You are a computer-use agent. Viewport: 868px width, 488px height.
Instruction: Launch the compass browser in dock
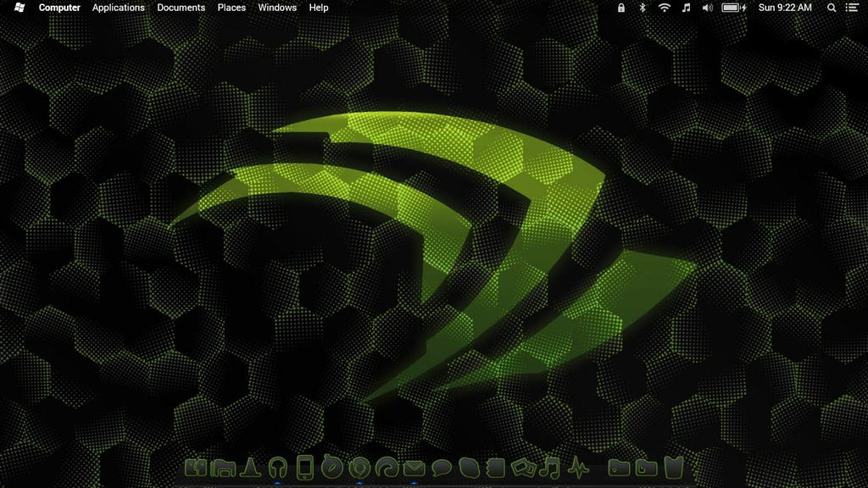[332, 468]
